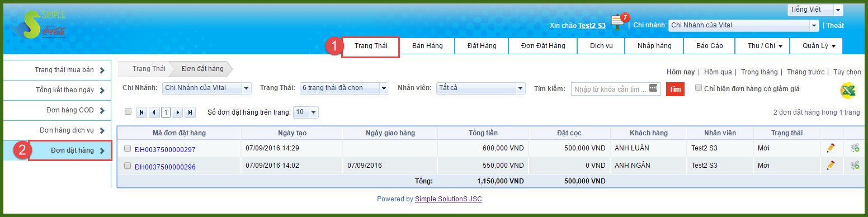
Task: Click arrow beside Trạng thái mua bán
Action: click(x=102, y=70)
